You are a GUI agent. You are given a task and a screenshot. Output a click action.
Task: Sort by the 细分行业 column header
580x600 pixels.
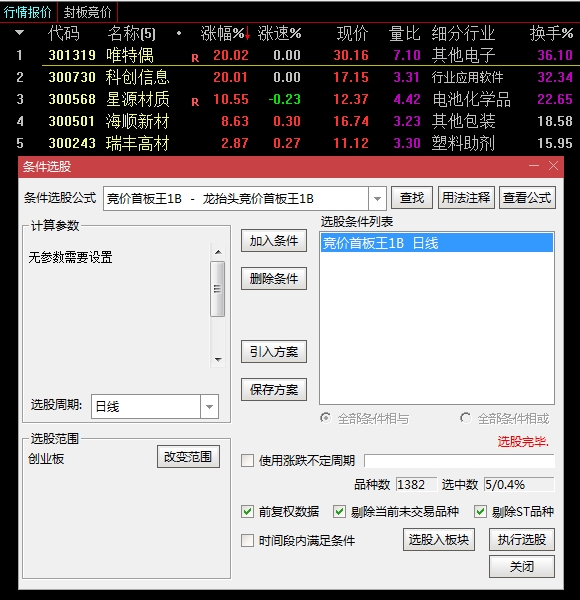463,33
